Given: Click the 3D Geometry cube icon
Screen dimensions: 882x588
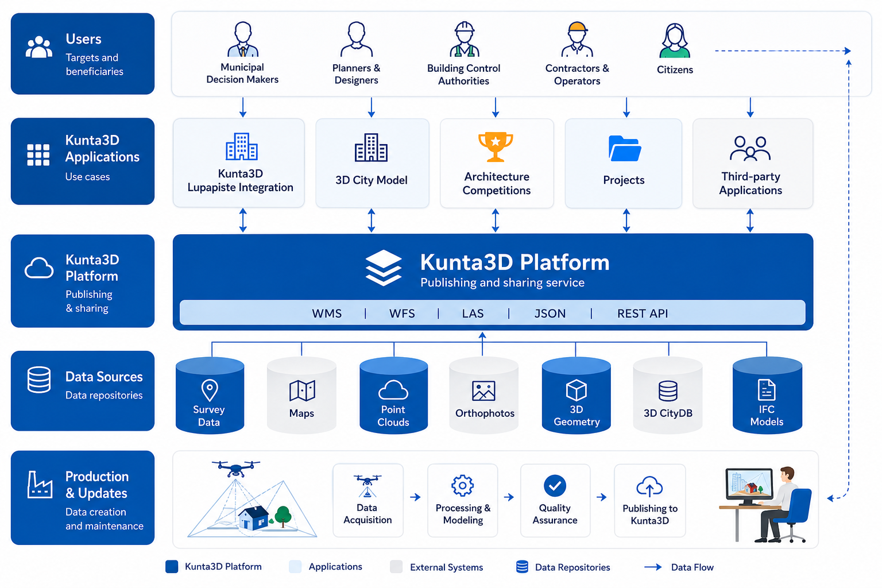Looking at the screenshot, I should (x=576, y=390).
